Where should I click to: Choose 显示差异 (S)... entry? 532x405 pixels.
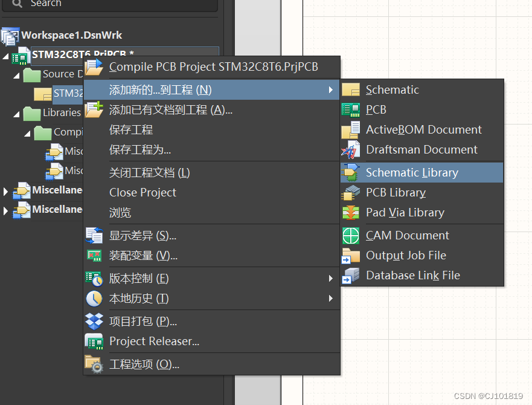212,236
